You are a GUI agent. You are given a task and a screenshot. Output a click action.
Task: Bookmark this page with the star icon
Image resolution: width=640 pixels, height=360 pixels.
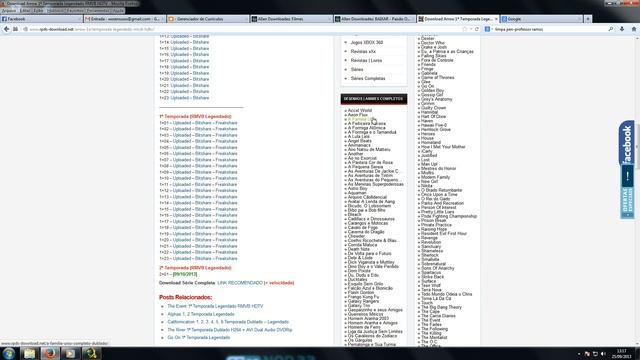464,29
